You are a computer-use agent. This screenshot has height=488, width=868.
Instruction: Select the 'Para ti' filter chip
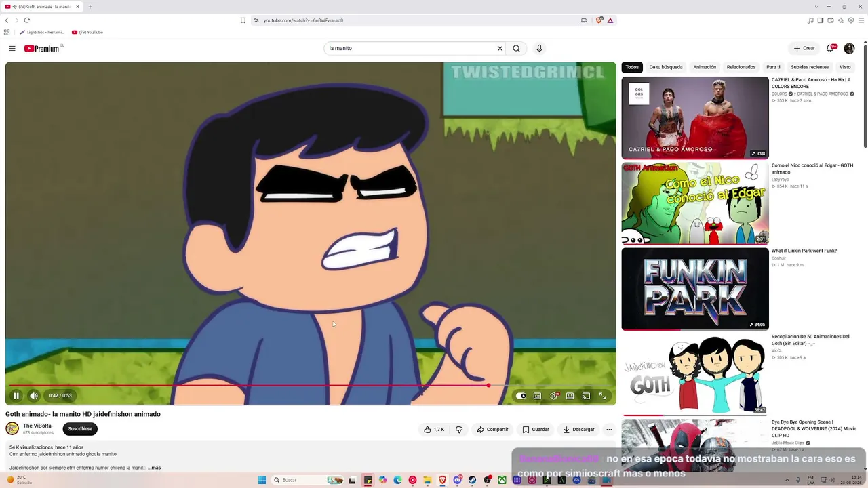(773, 67)
